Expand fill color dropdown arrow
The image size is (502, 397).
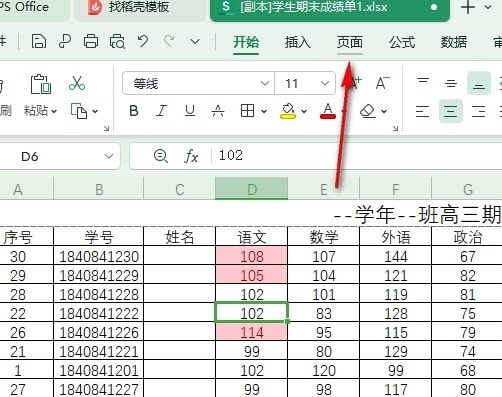[x=304, y=111]
